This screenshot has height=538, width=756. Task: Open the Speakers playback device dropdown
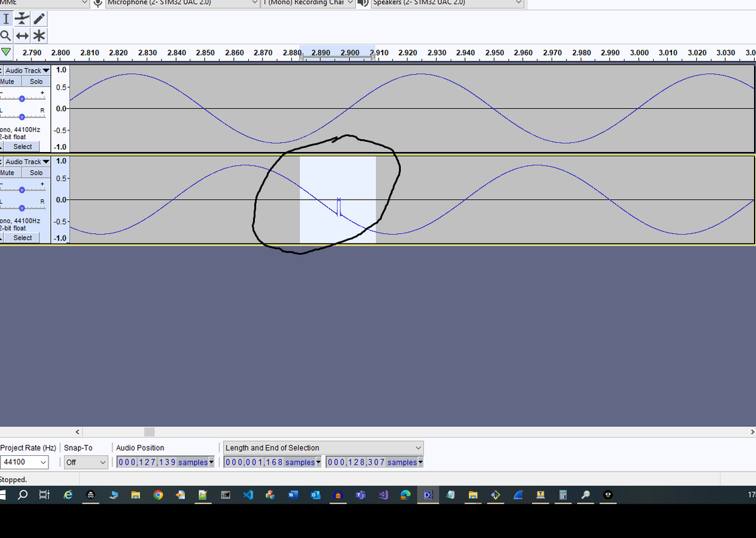pyautogui.click(x=447, y=3)
